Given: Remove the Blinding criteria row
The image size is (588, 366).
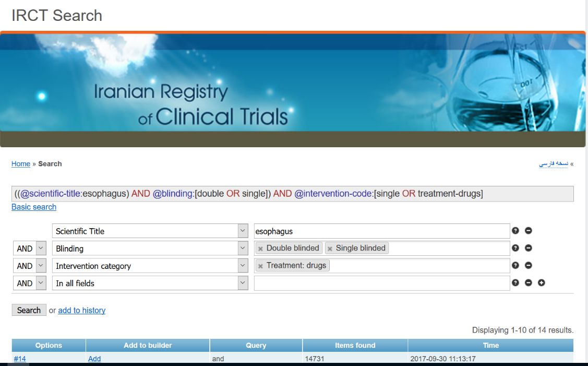Looking at the screenshot, I should 528,248.
